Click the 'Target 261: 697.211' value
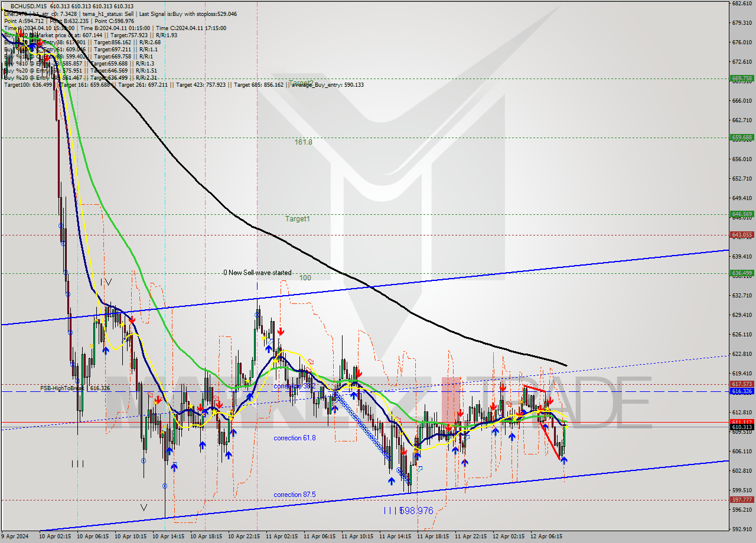756x543 pixels. (143, 84)
